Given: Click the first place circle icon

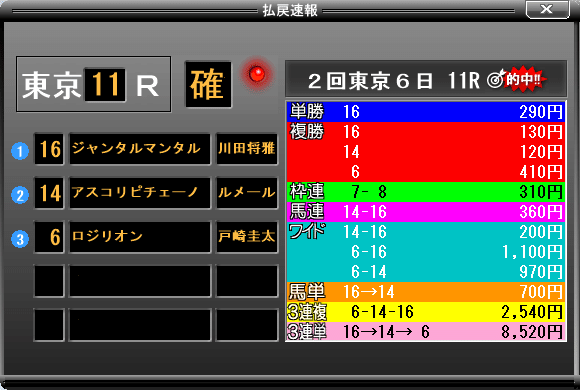Looking at the screenshot, I should click(x=20, y=151).
